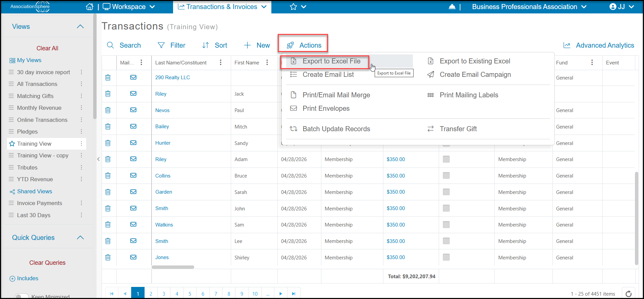644x299 pixels.
Task: Open options for Mail column header
Action: pos(141,62)
